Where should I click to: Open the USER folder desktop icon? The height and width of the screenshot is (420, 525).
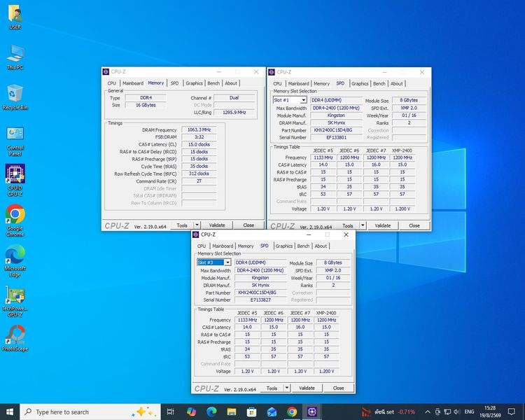point(15,17)
